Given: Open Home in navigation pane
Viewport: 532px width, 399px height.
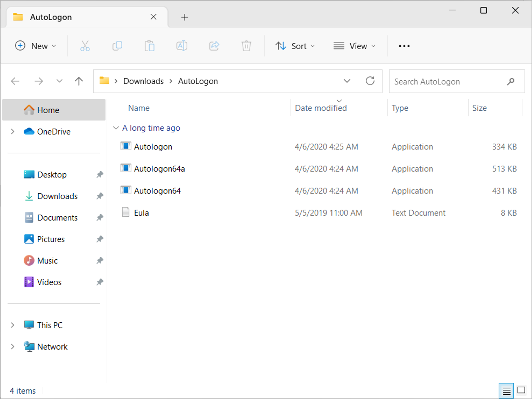Looking at the screenshot, I should (x=54, y=110).
